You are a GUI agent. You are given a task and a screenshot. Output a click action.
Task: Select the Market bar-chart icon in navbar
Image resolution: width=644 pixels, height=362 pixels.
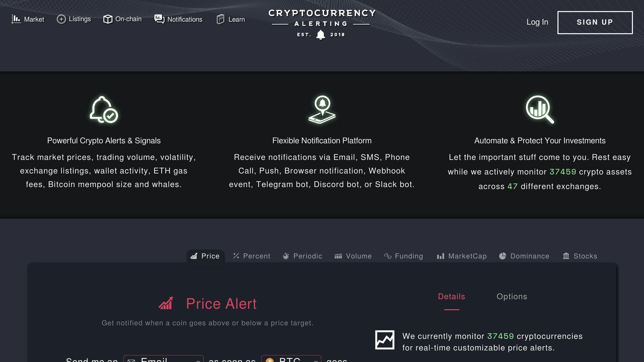[x=15, y=19]
